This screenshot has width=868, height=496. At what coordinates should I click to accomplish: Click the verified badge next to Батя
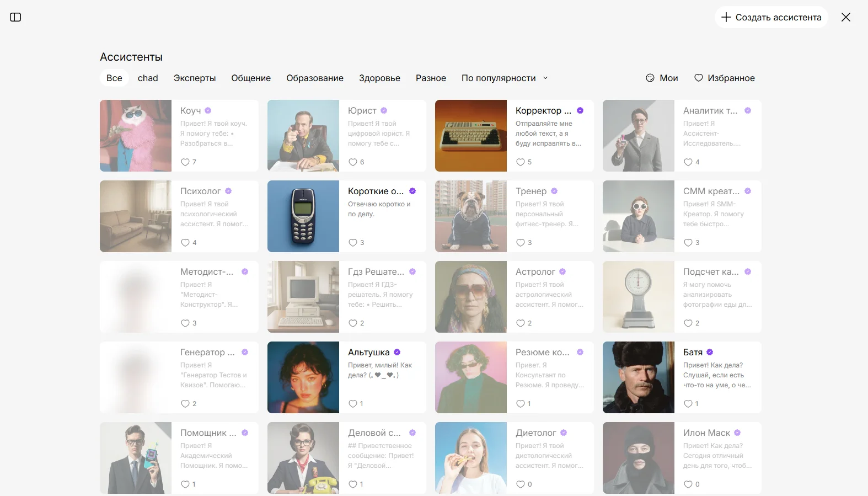point(710,352)
